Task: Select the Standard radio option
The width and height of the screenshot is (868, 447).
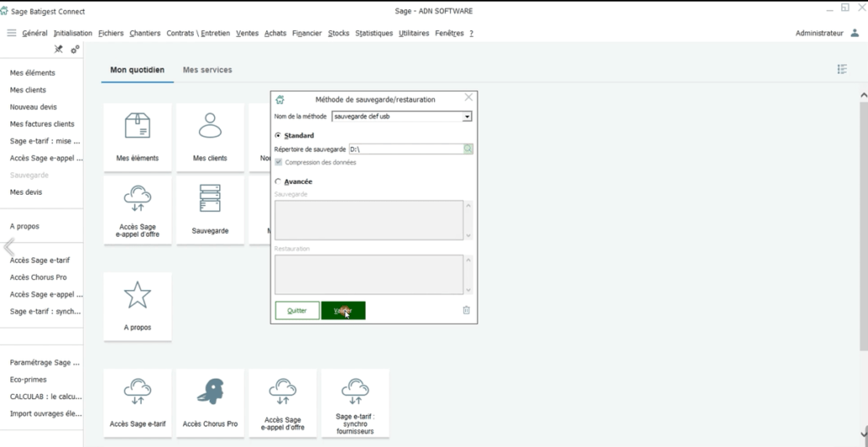Action: tap(278, 135)
